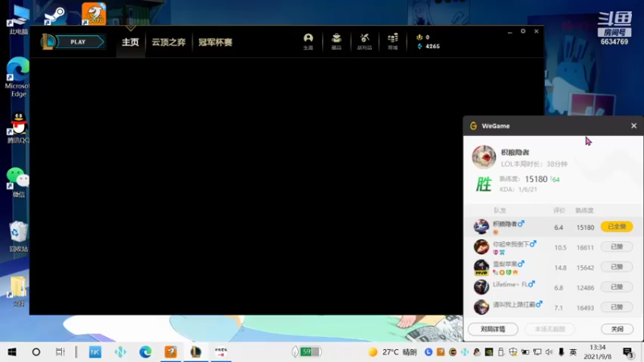Open the Windows Start menu
The width and height of the screenshot is (644, 362).
(12, 352)
